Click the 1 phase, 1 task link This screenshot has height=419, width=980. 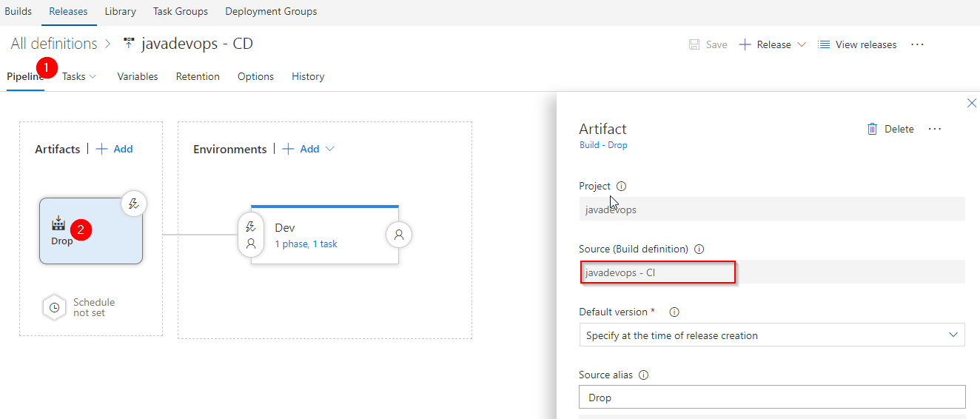[306, 244]
